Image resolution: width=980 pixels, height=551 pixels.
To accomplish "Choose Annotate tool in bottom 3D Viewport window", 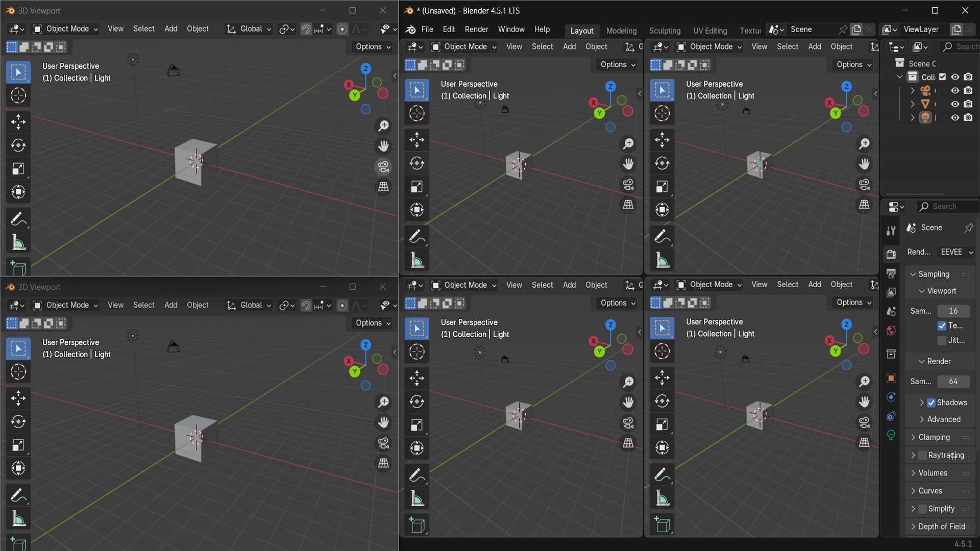I will (18, 495).
